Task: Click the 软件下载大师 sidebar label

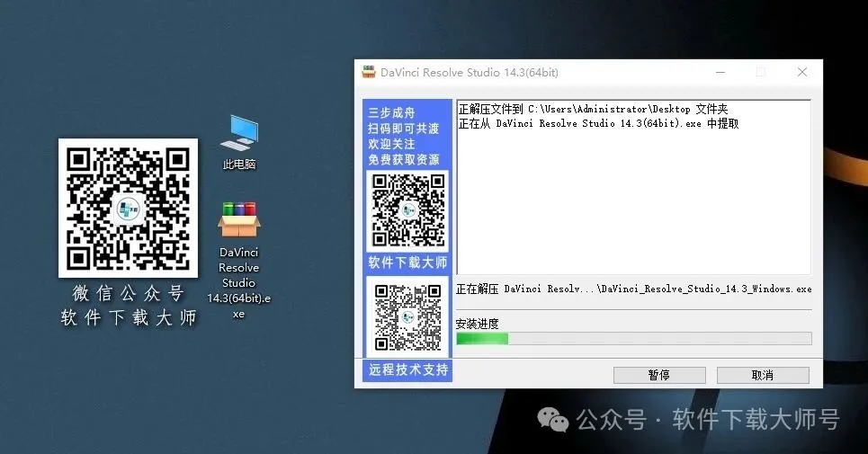Action: [408, 263]
